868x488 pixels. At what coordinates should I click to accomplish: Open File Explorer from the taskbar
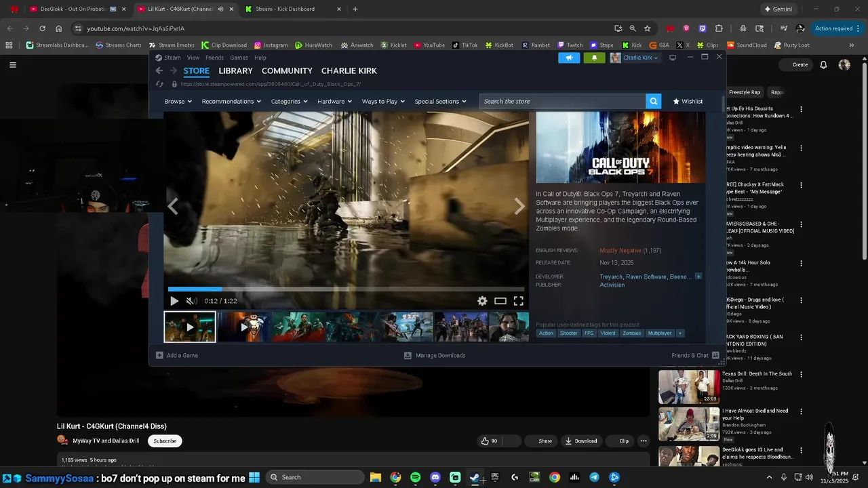tap(375, 477)
